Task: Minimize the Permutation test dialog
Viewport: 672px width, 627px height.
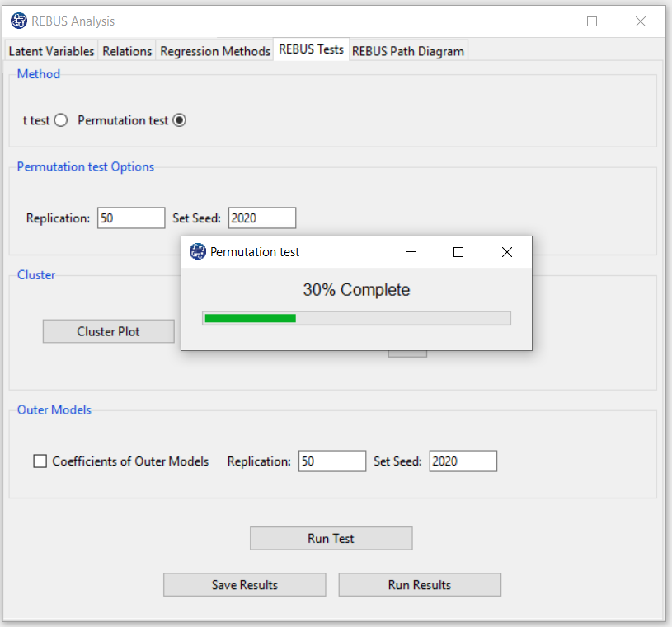Action: coord(410,252)
